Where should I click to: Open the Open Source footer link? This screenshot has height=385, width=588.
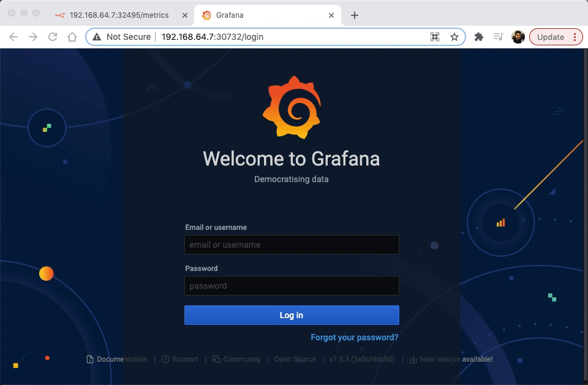point(295,359)
